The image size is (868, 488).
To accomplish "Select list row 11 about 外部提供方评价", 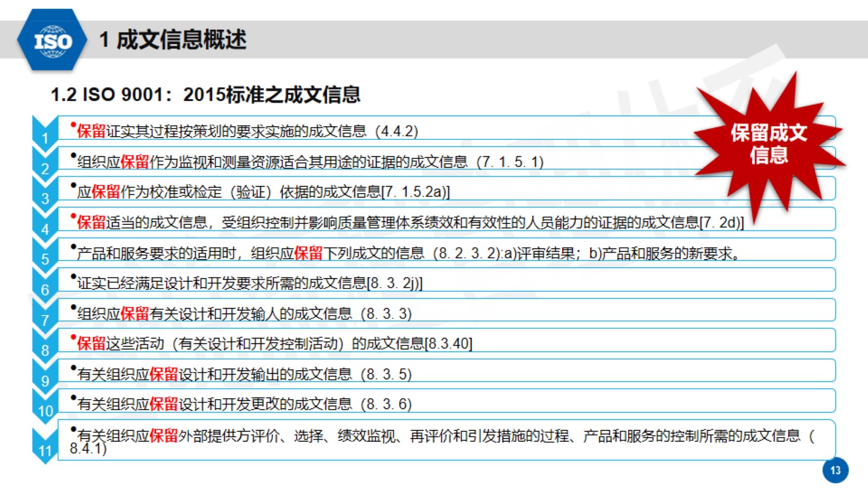I will (446, 440).
